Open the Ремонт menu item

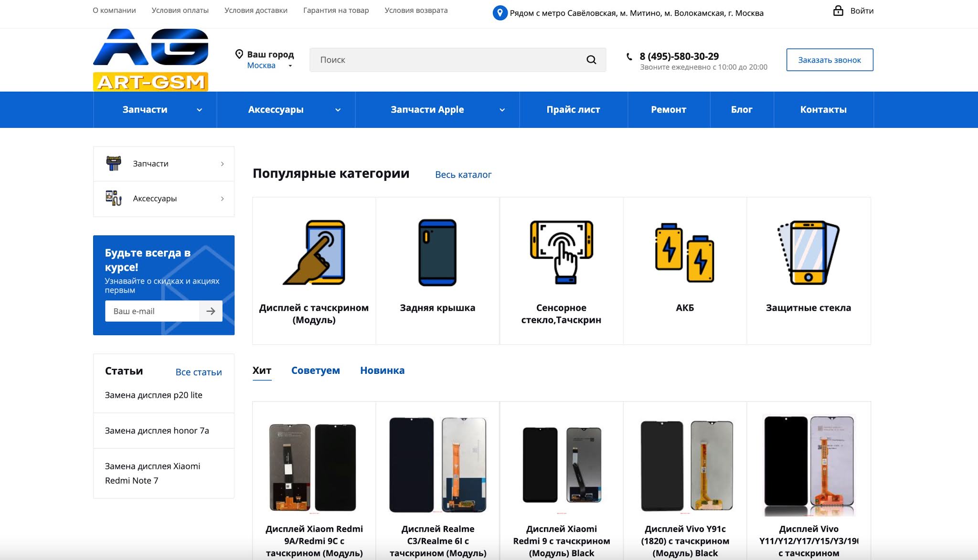(669, 109)
